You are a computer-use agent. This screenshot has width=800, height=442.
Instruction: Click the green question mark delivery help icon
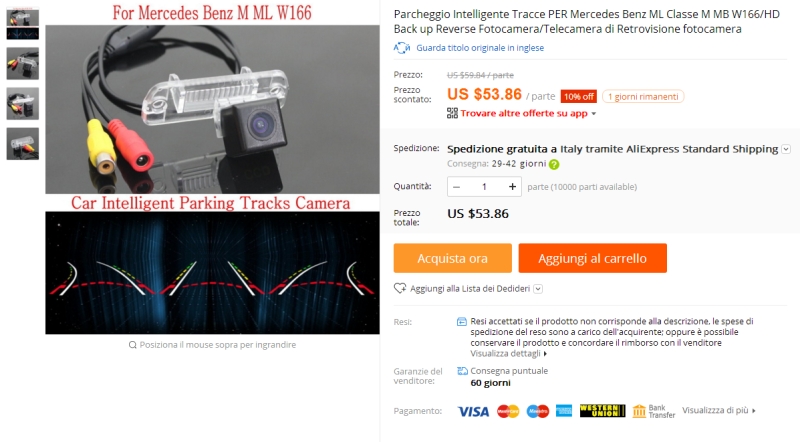pos(554,164)
